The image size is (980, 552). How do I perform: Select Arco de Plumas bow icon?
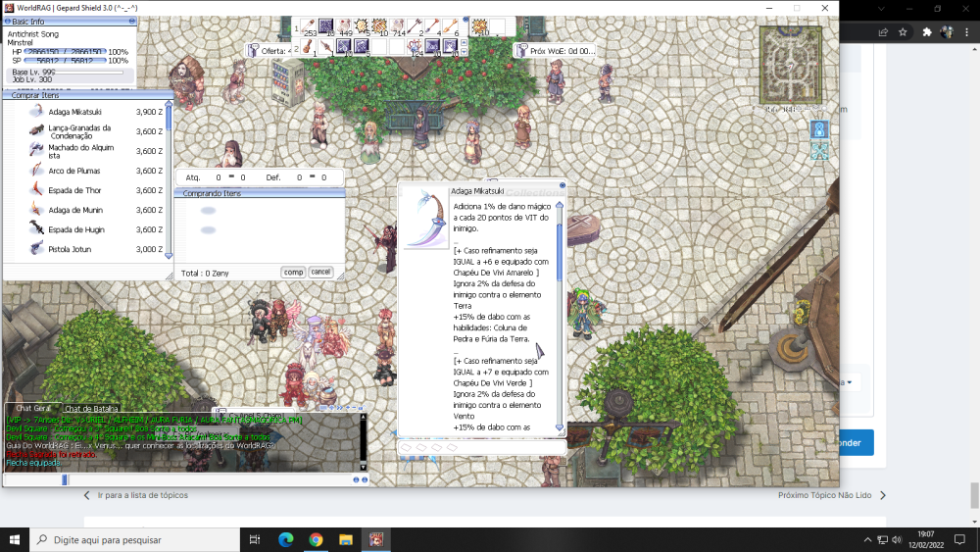37,170
